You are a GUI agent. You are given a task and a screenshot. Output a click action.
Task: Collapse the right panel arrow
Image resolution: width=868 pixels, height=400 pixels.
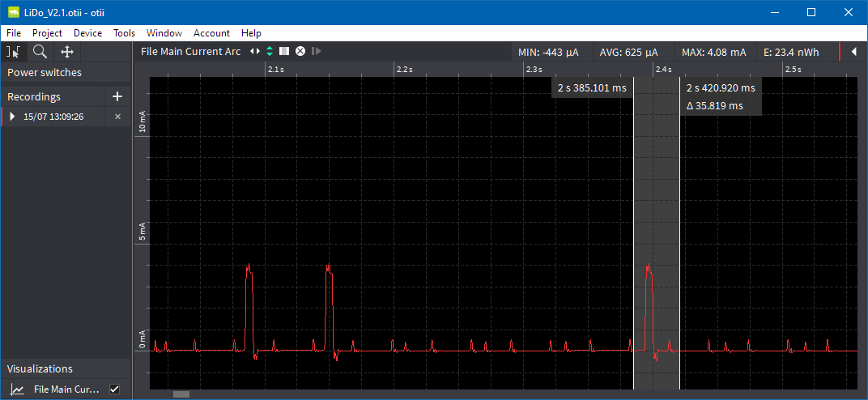[853, 52]
